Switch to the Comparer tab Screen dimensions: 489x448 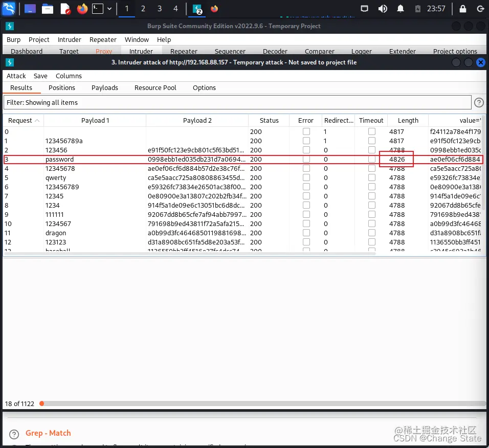click(x=319, y=51)
